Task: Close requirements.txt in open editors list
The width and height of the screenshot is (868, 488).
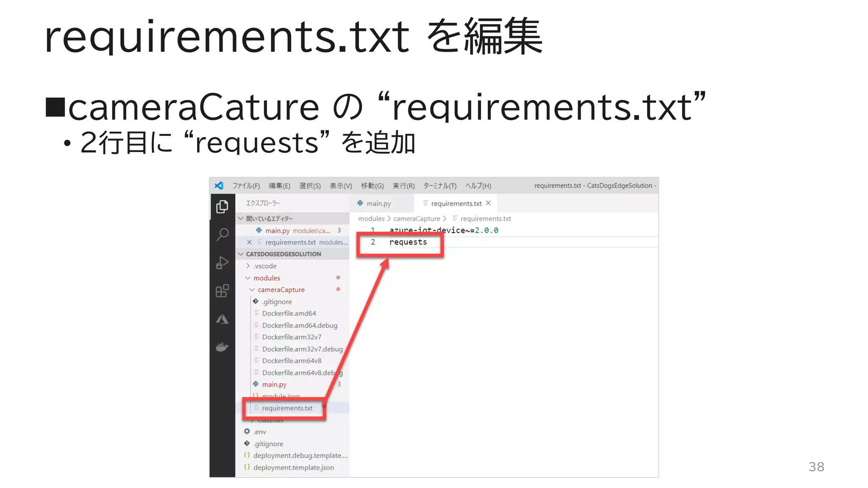Action: coord(249,242)
